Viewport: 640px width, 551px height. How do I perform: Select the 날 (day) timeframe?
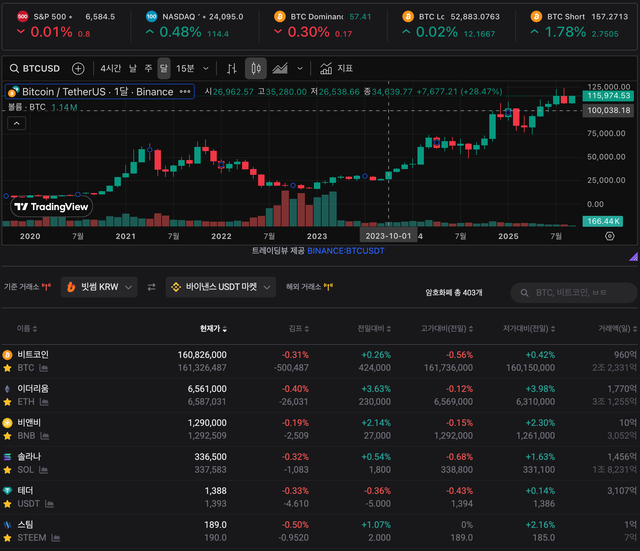tap(133, 69)
